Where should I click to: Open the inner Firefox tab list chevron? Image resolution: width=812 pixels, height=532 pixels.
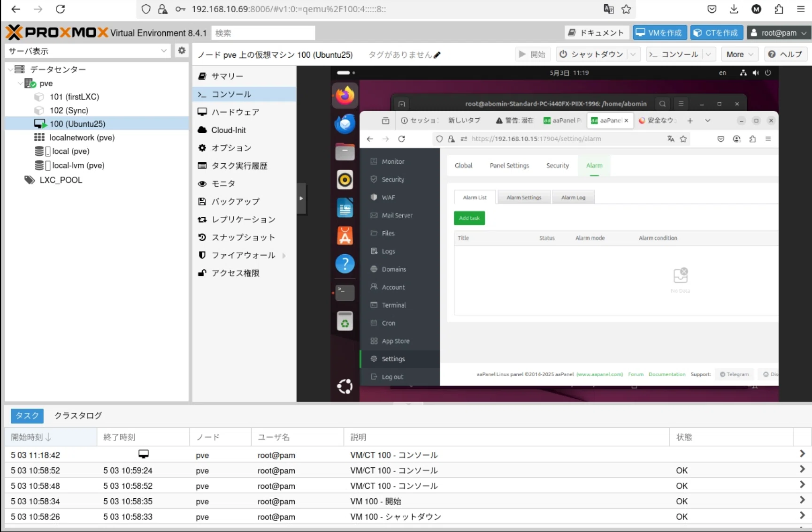[708, 121]
